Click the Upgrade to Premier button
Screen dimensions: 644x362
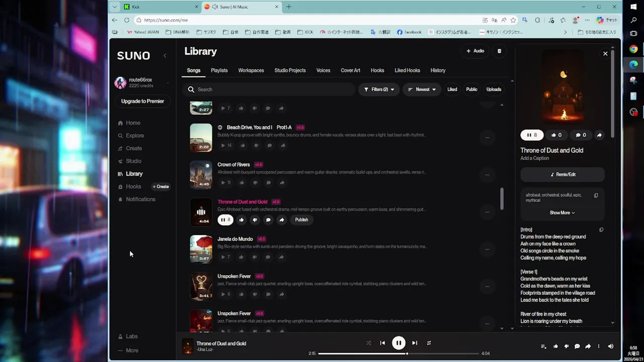[x=142, y=101]
